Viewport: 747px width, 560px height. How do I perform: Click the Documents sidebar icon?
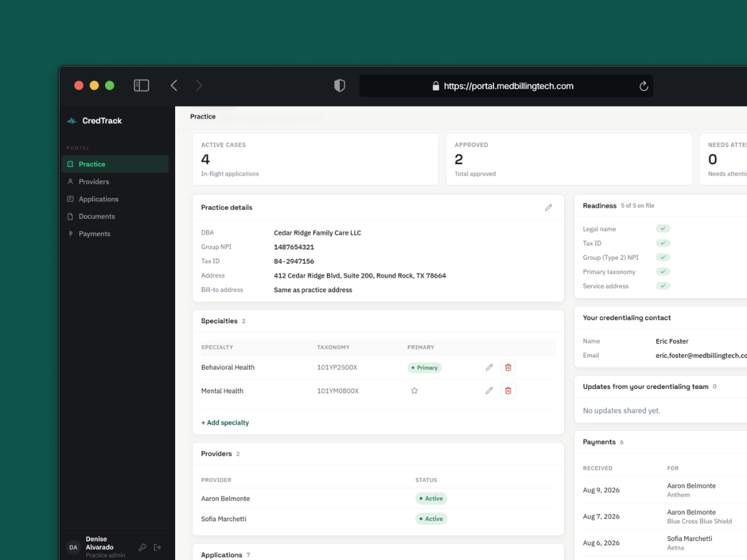tap(71, 216)
